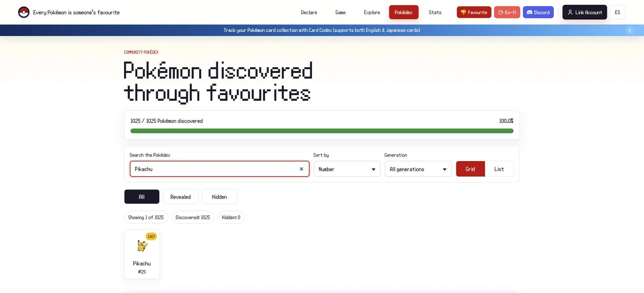Click the Pikachu #25 card name
The height and width of the screenshot is (293, 644).
(142, 264)
